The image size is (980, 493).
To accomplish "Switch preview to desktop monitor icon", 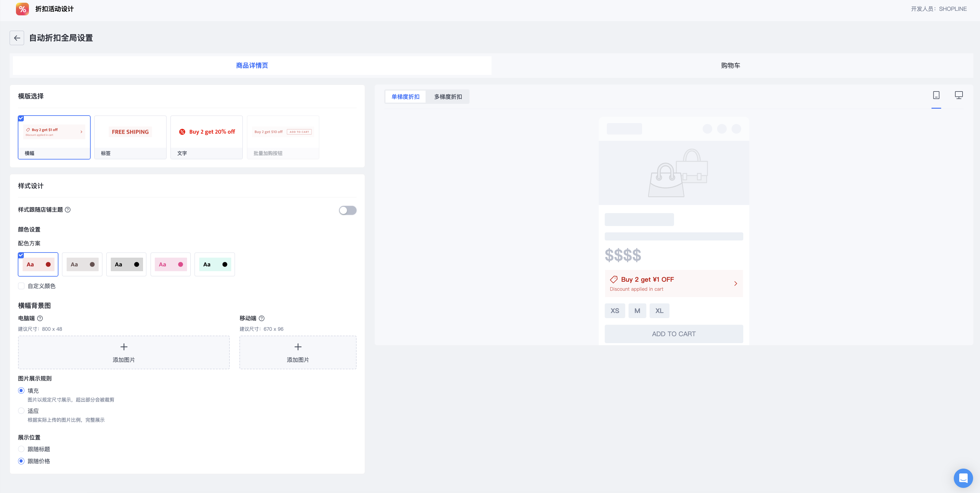I will tap(958, 95).
